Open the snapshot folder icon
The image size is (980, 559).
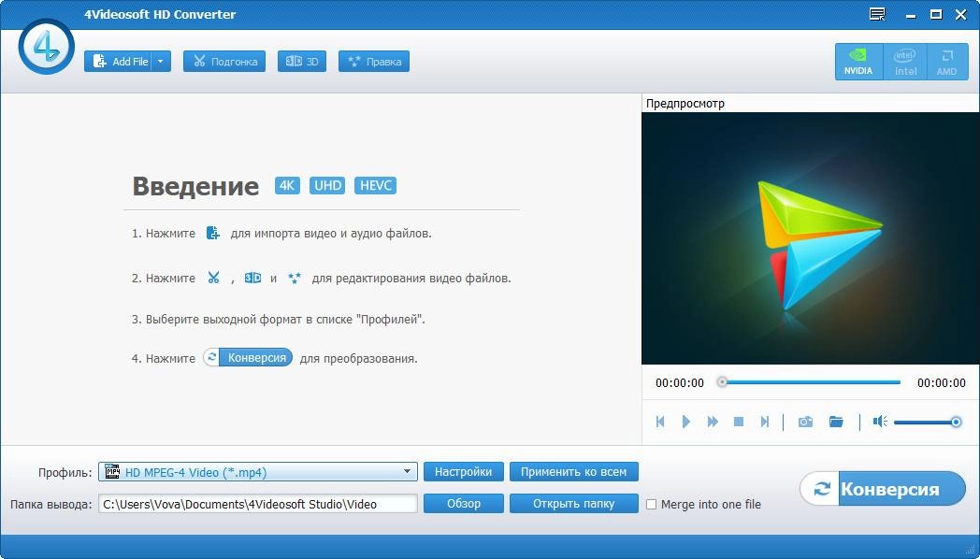point(836,422)
